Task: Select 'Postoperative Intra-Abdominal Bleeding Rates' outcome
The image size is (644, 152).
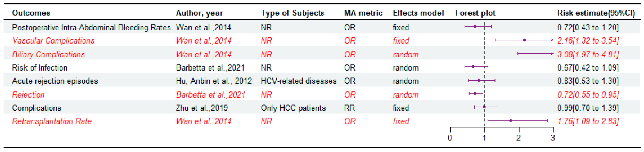Action: point(91,27)
